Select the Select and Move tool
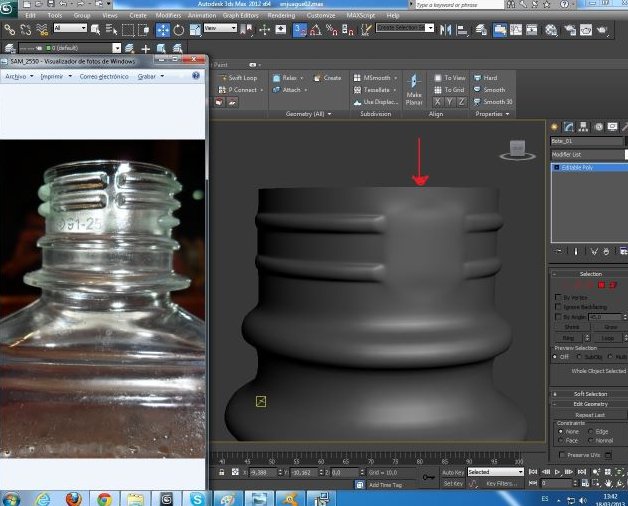Image resolution: width=628 pixels, height=506 pixels. [x=163, y=30]
